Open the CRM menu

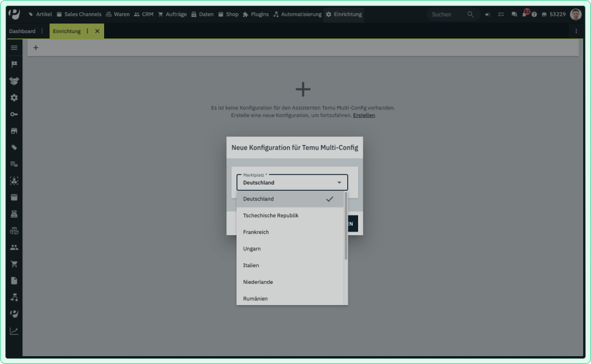click(x=144, y=14)
